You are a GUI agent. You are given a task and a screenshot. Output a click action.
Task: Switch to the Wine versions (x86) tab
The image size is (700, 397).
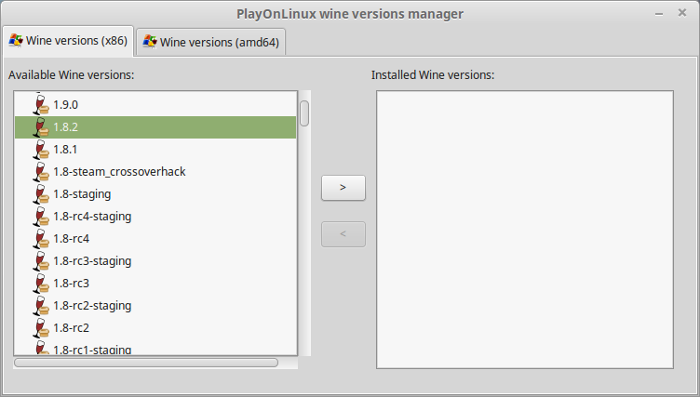pyautogui.click(x=68, y=41)
